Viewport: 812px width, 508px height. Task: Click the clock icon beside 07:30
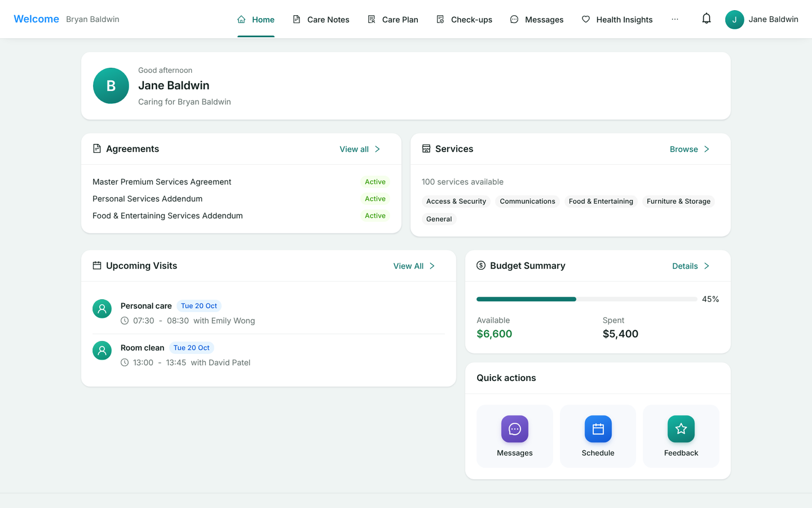125,321
